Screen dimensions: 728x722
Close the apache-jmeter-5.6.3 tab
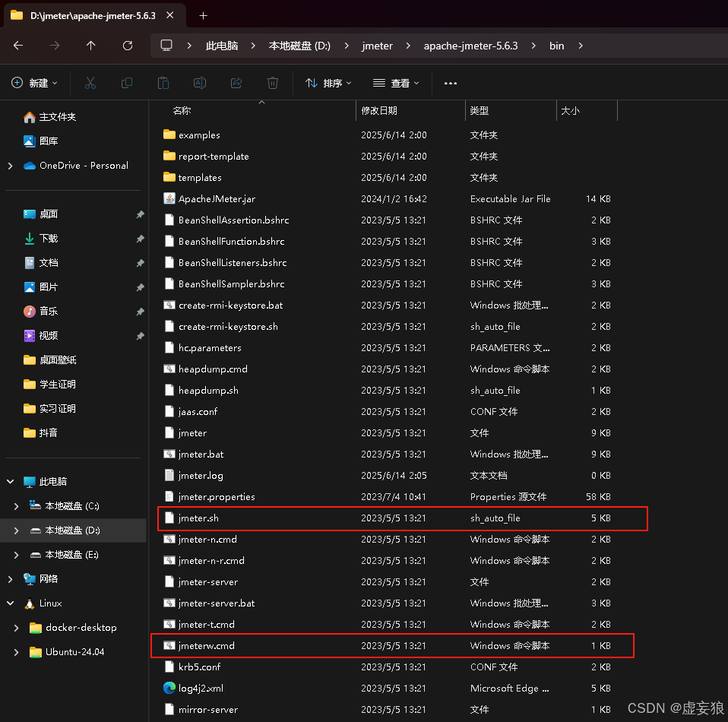[x=170, y=15]
